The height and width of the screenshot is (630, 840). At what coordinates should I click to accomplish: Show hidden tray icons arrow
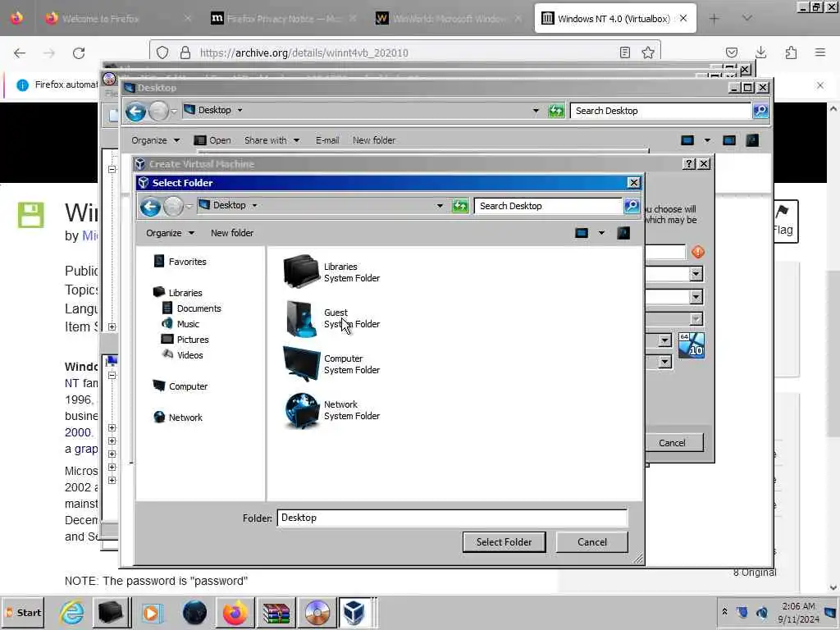tap(724, 611)
